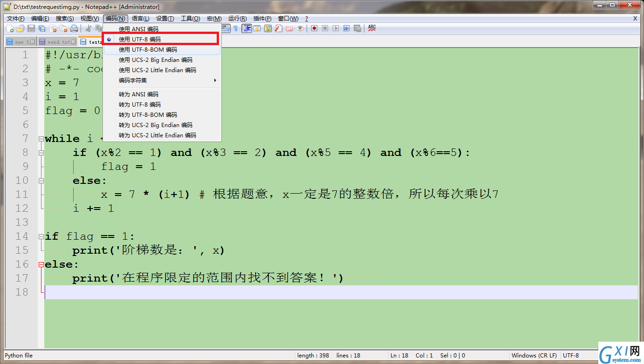The height and width of the screenshot is (364, 644).
Task: Collapse the line 14 if fold marker
Action: click(41, 236)
